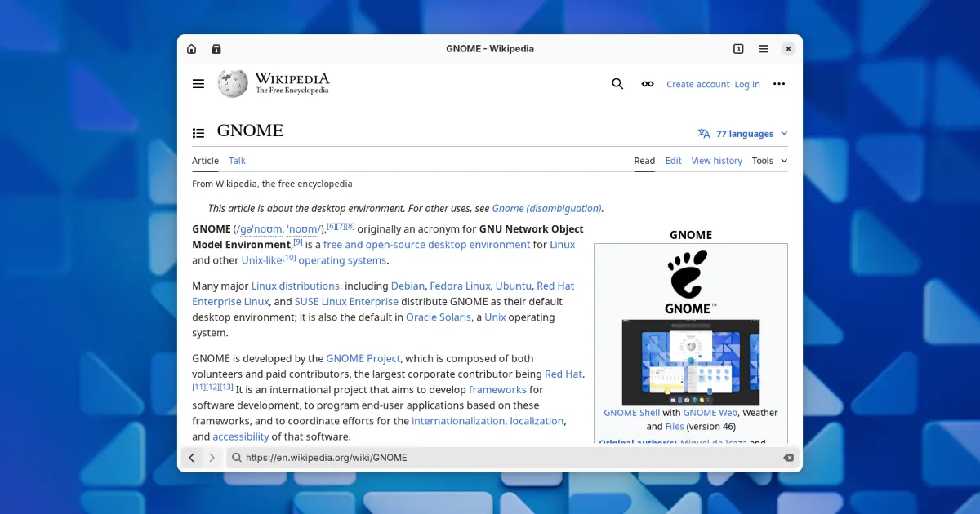Follow the internationalization, localization link
The width and height of the screenshot is (980, 514).
(488, 421)
